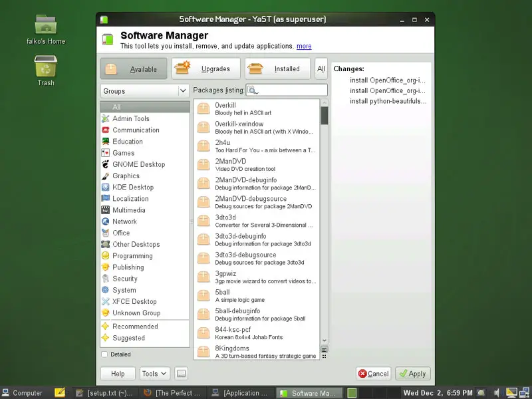
Task: Click the Packages listing search field
Action: click(287, 90)
